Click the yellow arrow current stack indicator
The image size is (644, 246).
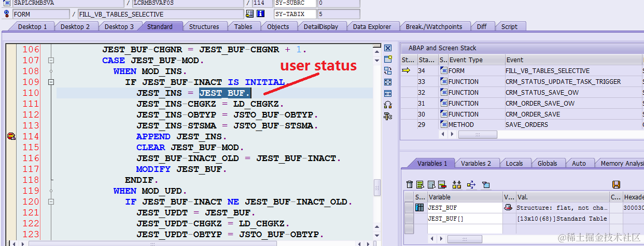point(407,71)
